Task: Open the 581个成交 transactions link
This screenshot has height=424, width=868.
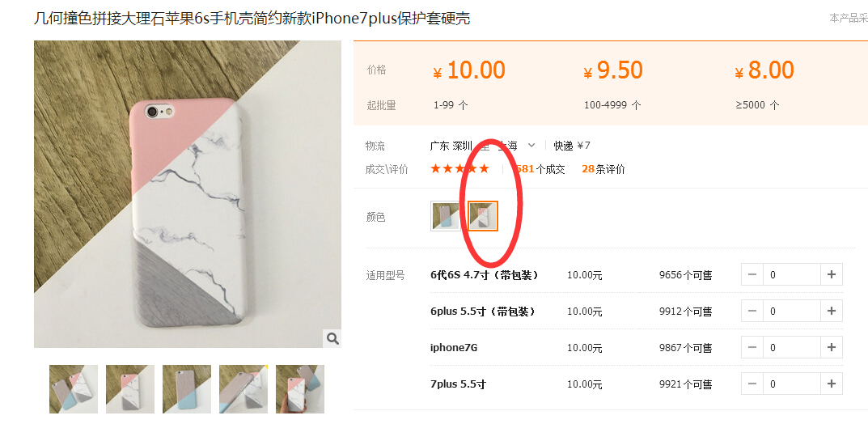Action: pyautogui.click(x=540, y=169)
